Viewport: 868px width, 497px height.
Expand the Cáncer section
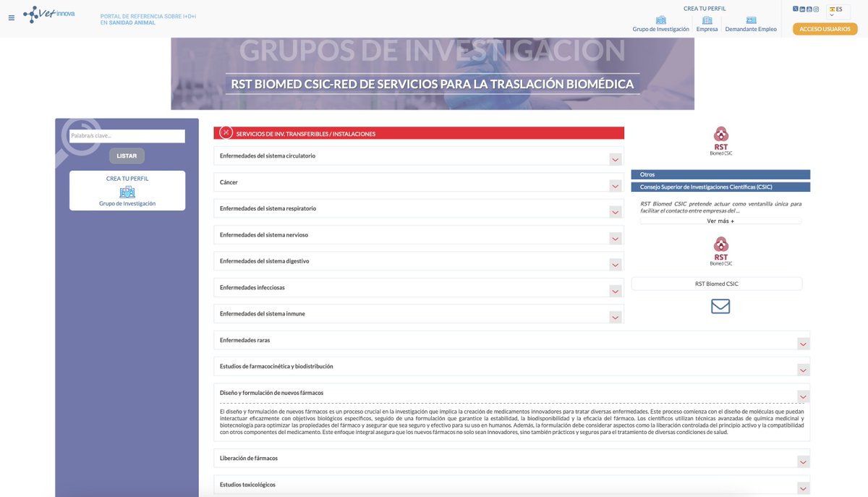[616, 186]
